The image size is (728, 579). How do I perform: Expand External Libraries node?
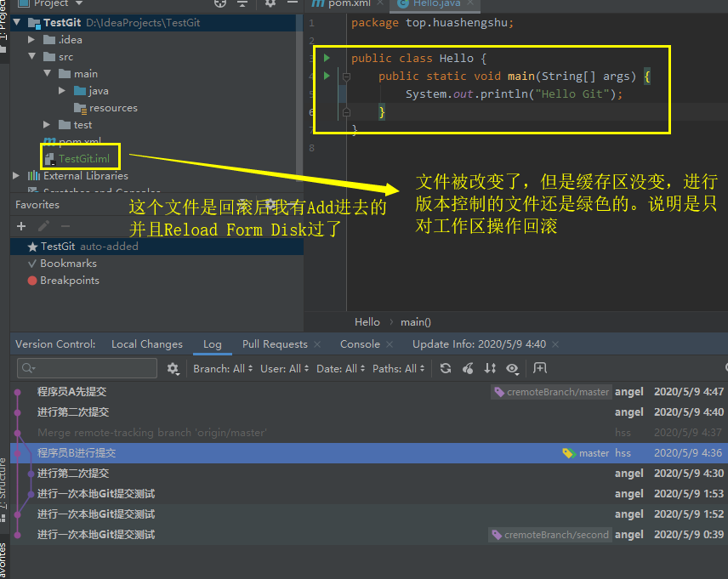(x=16, y=175)
